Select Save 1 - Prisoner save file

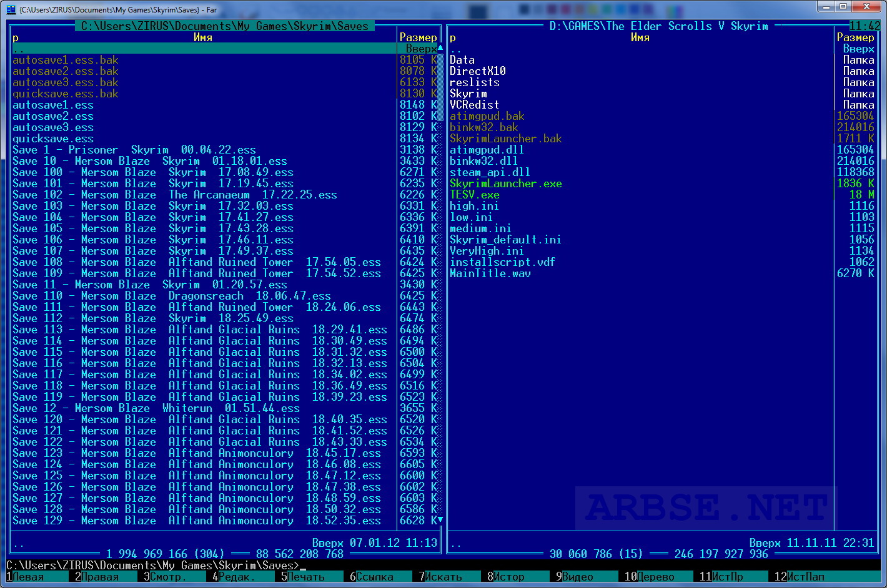134,150
